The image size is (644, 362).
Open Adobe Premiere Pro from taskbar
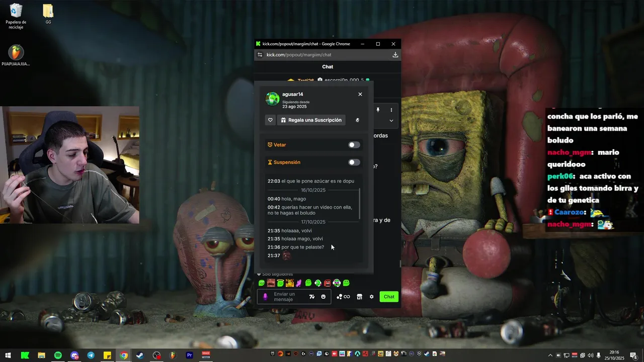[190, 355]
